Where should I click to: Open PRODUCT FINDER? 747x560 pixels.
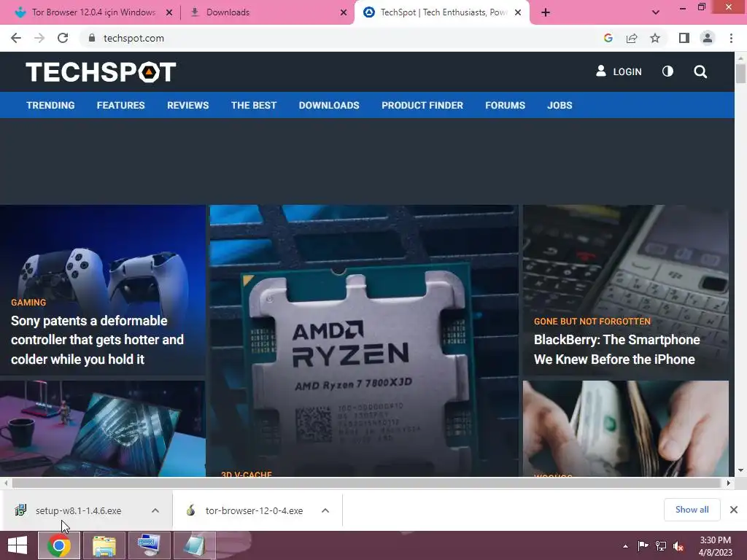pos(422,105)
